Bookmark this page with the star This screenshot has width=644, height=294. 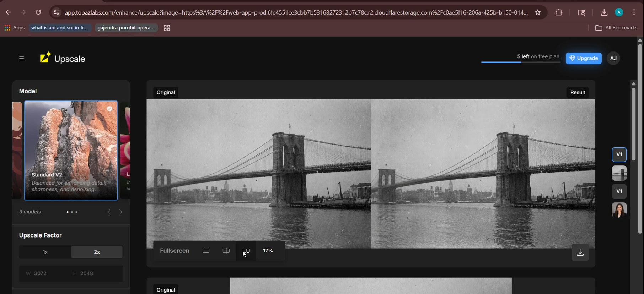tap(538, 12)
